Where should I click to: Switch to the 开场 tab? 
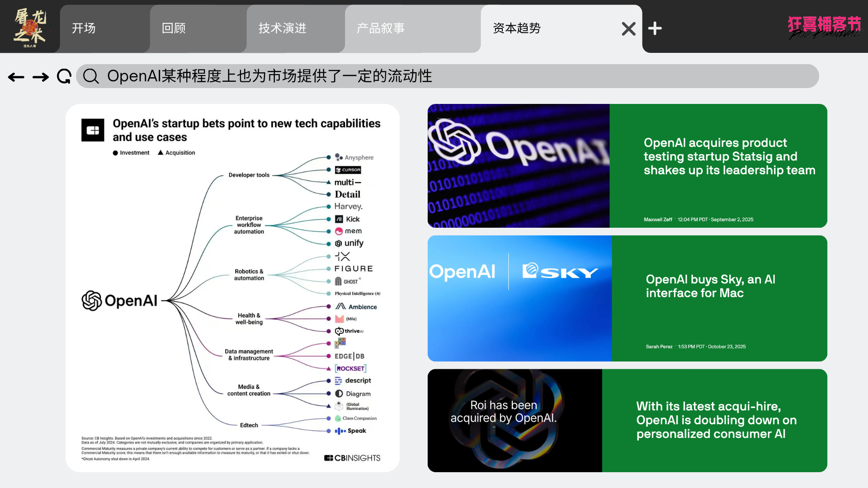point(84,28)
